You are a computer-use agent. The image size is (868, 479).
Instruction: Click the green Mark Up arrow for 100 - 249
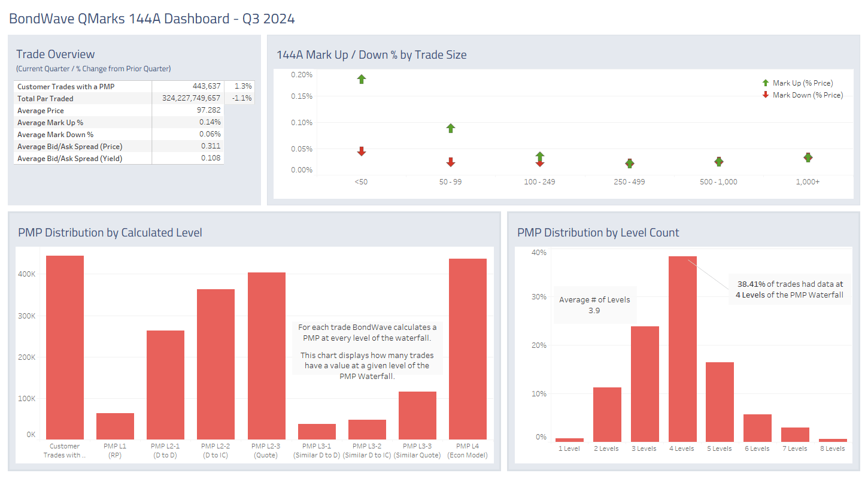pos(540,156)
